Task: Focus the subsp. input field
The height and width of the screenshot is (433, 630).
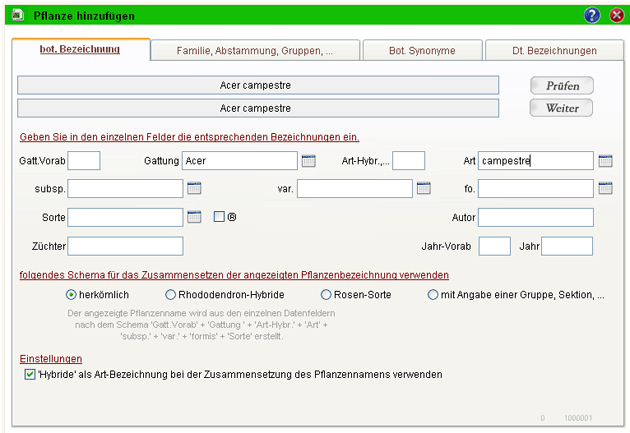Action: point(125,188)
